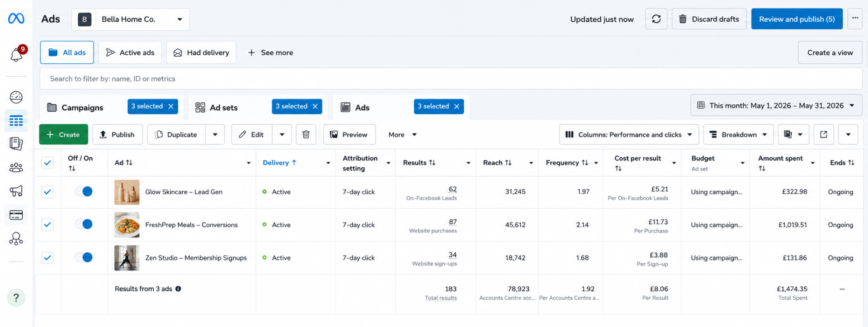Open Account overview gauge icon in sidebar

point(16,97)
